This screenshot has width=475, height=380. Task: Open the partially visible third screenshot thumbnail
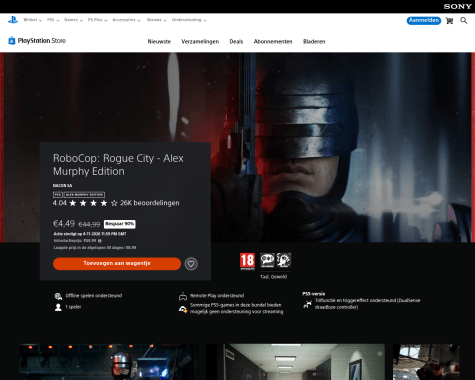(426, 362)
